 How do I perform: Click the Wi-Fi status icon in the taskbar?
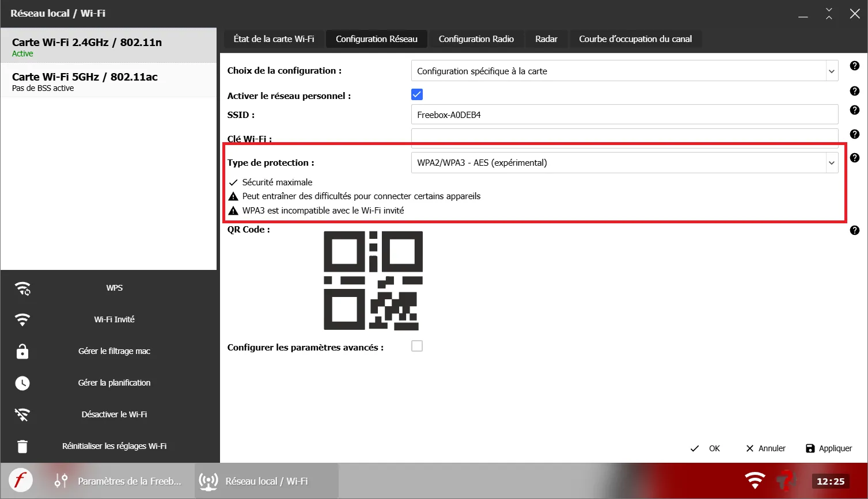pyautogui.click(x=755, y=481)
